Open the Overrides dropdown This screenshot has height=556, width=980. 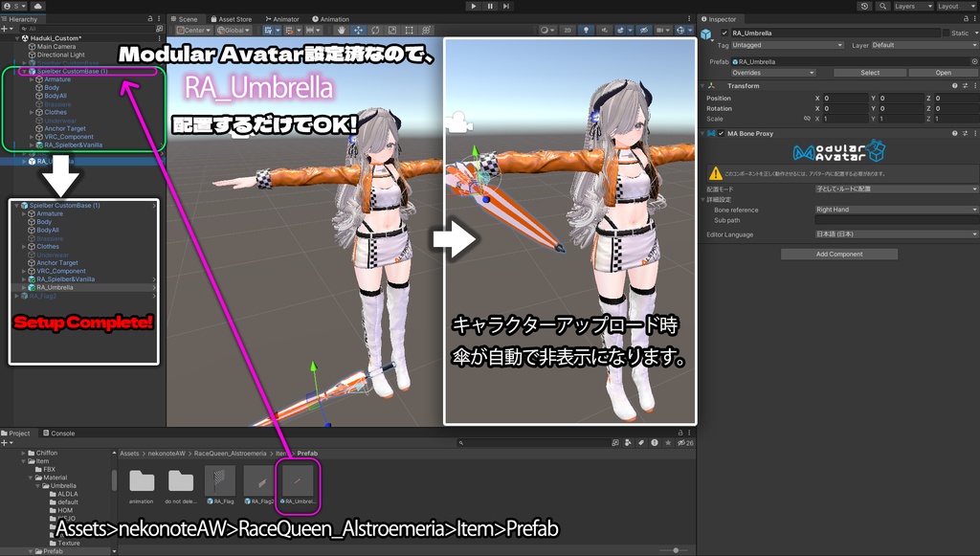pyautogui.click(x=773, y=73)
